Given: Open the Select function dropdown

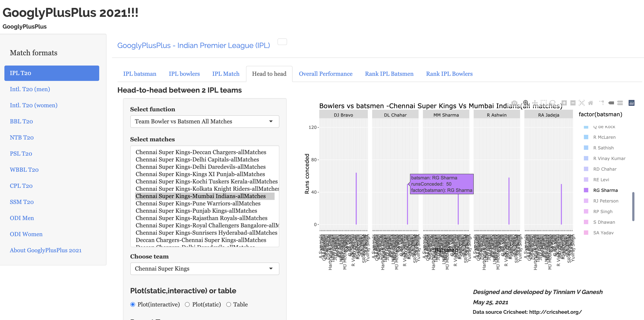Looking at the screenshot, I should click(204, 122).
